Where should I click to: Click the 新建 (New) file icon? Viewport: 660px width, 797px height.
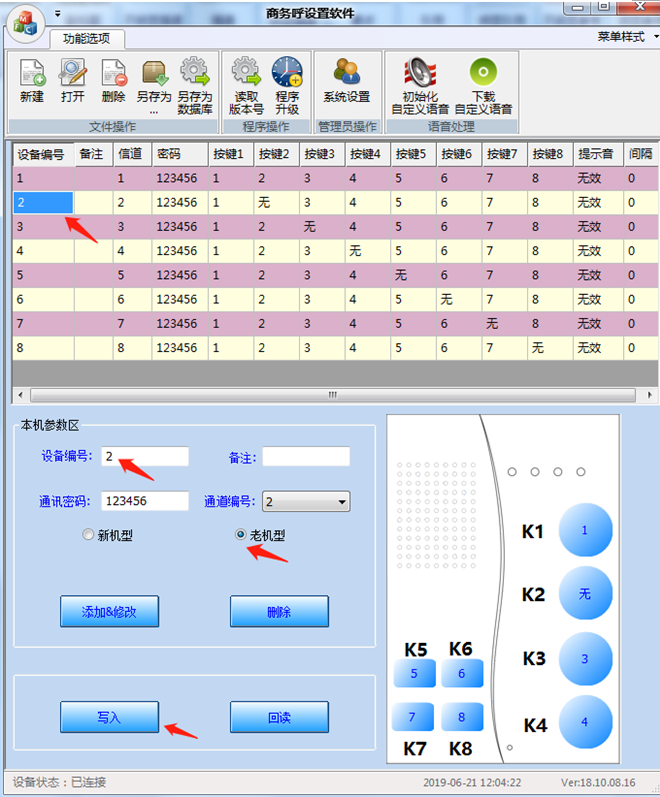tap(32, 75)
